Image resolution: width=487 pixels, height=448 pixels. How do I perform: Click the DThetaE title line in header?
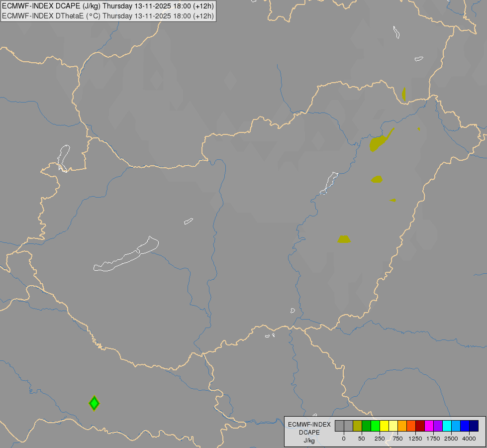click(108, 16)
